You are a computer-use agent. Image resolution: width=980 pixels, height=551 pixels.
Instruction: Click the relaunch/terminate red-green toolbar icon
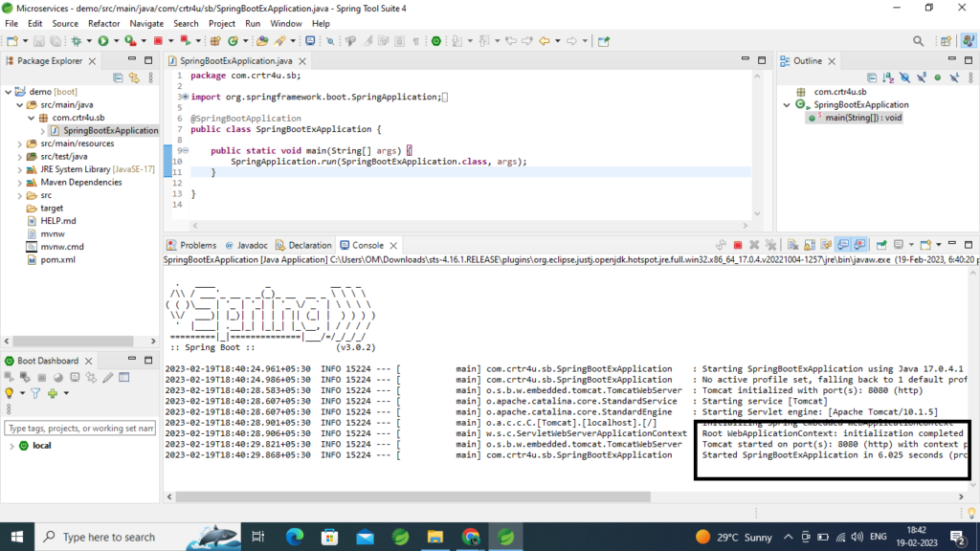186,41
